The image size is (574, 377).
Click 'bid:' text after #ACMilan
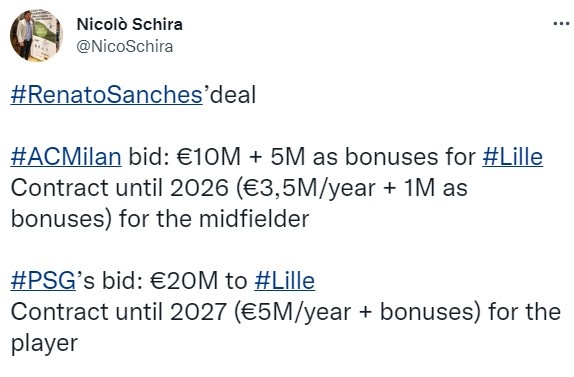(x=149, y=157)
